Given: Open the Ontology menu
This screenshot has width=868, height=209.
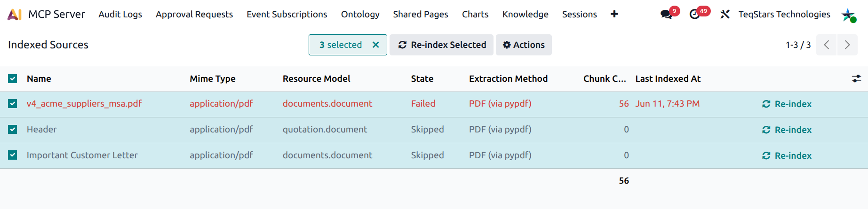Looking at the screenshot, I should click(x=360, y=15).
